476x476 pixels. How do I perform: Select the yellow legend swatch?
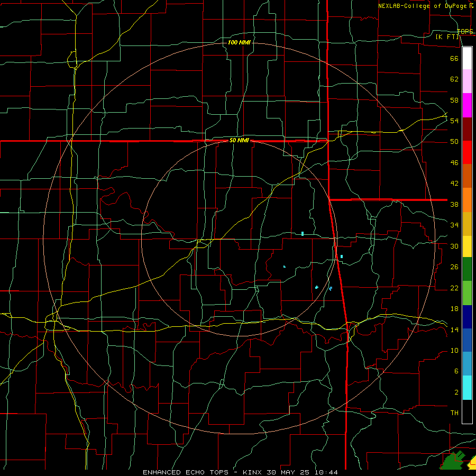tap(467, 246)
